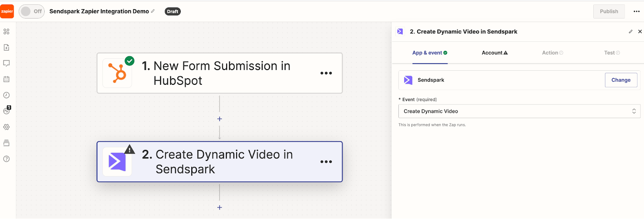
Task: Click the Change app button
Action: click(621, 80)
